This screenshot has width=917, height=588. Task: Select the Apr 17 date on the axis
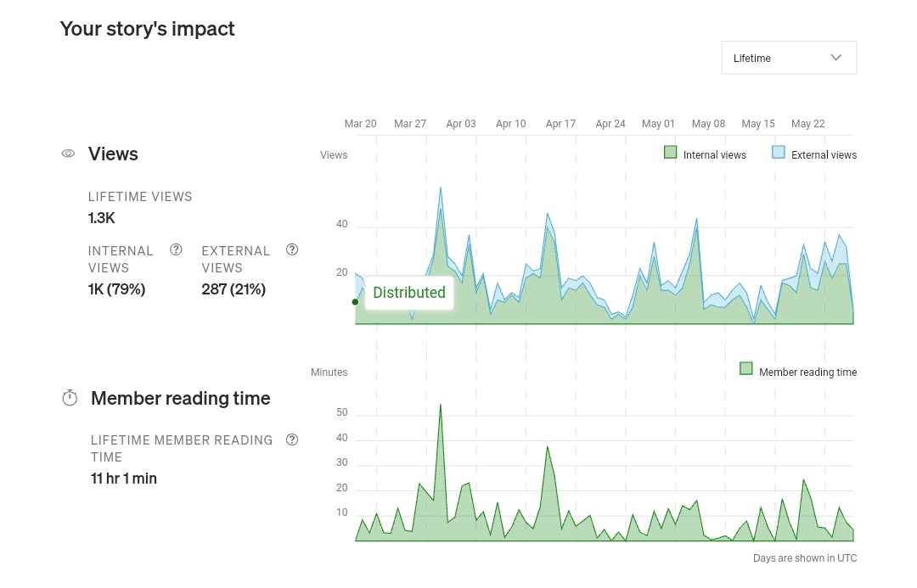[x=560, y=124]
